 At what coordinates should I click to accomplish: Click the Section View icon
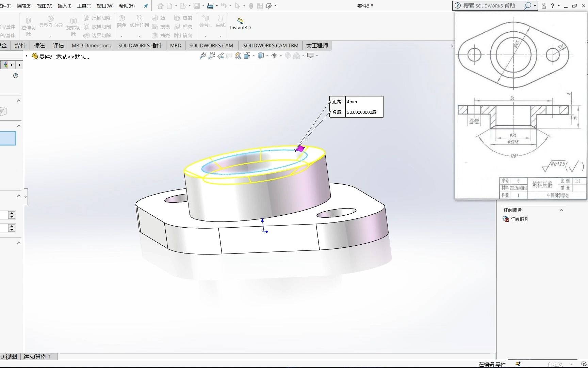[x=229, y=56]
